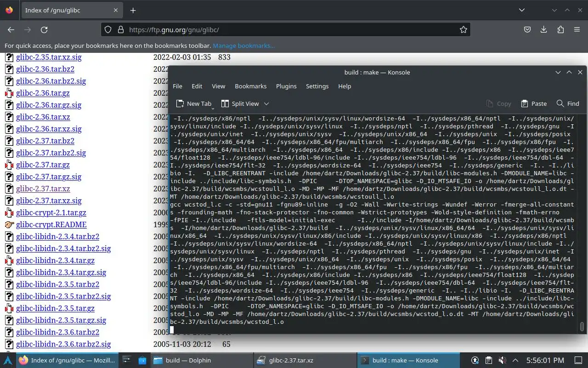Open glibc-2.36.tar.bz2.sig link
The height and width of the screenshot is (368, 588).
coord(51,81)
